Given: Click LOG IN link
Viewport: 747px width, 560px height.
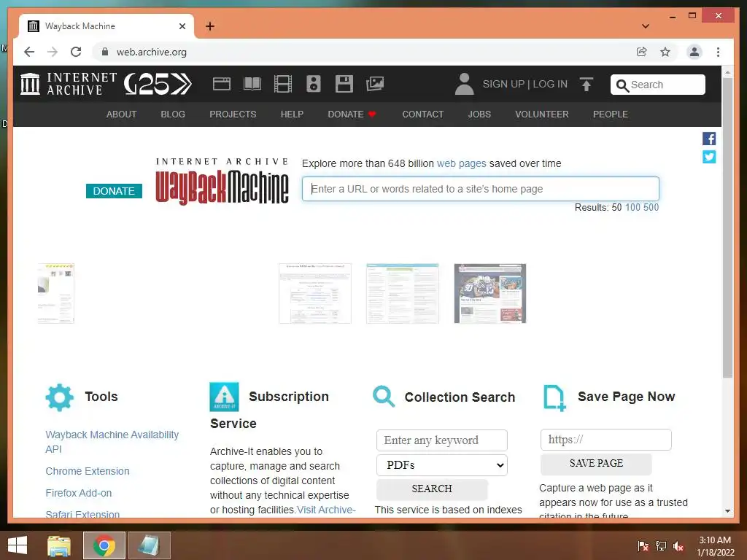Looking at the screenshot, I should (x=550, y=85).
